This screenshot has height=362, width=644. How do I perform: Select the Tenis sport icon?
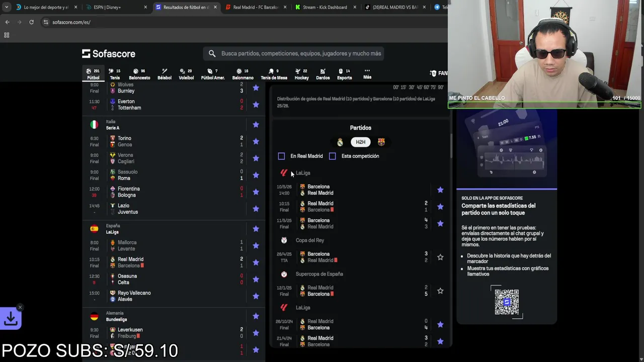(x=115, y=74)
